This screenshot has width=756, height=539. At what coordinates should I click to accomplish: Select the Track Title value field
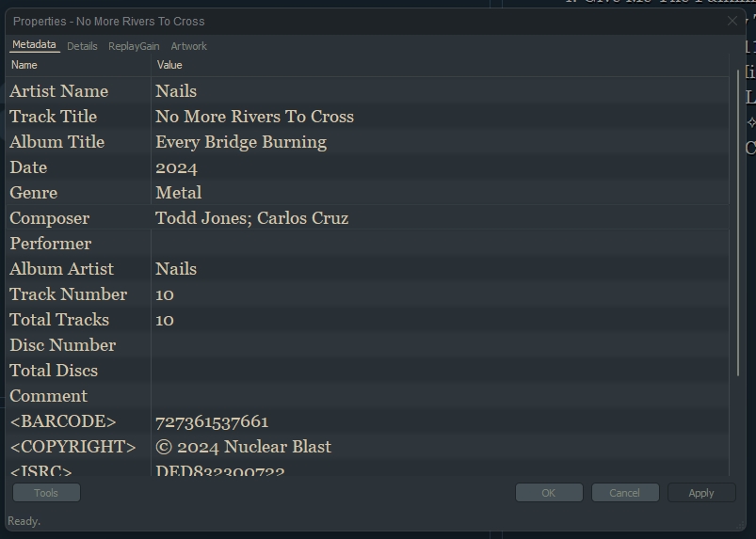[254, 117]
